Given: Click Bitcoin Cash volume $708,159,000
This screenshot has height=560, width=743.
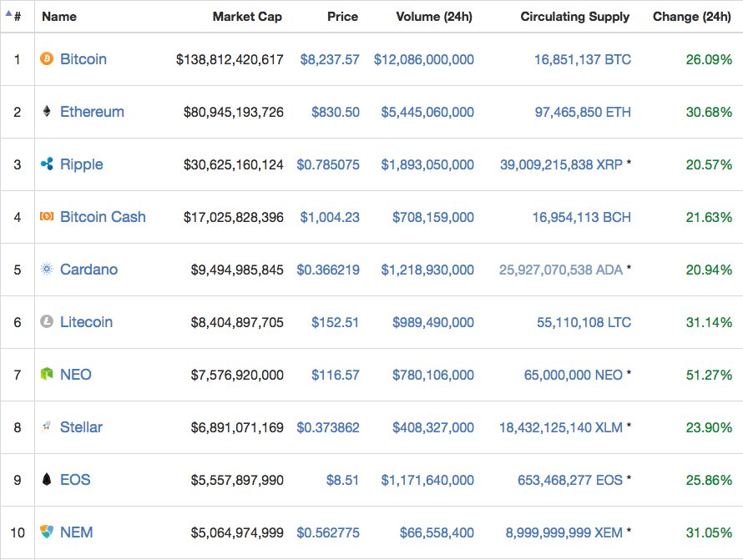Looking at the screenshot, I should pos(433,218).
